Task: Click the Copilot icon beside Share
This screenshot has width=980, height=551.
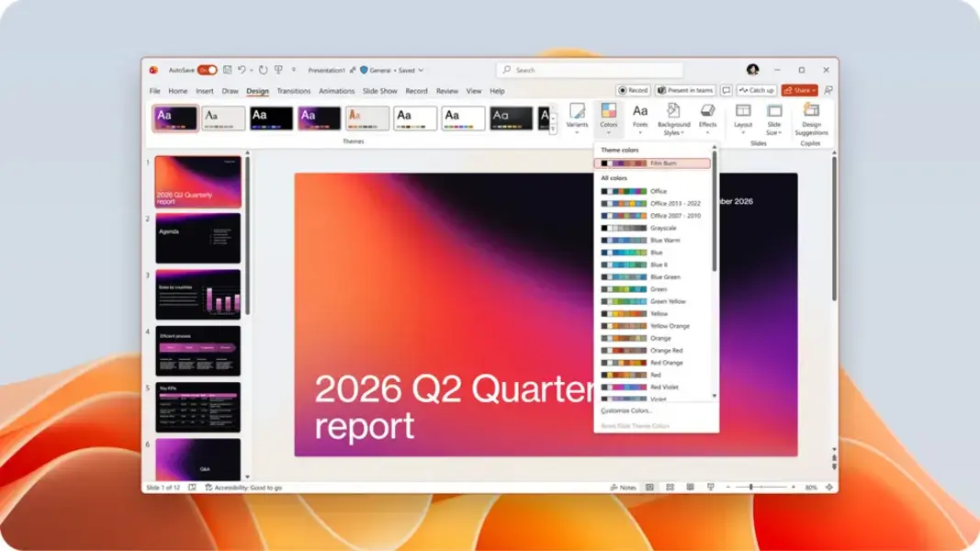Action: [x=828, y=91]
